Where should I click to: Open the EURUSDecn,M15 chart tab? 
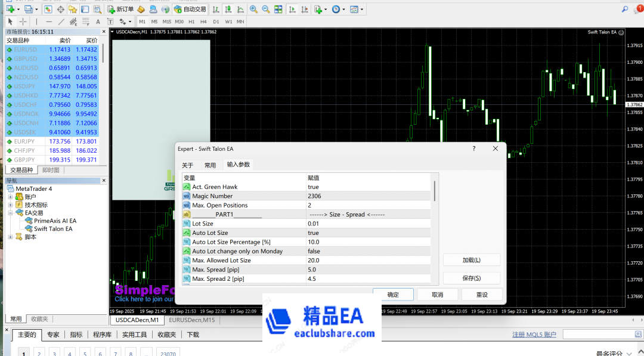pyautogui.click(x=191, y=320)
